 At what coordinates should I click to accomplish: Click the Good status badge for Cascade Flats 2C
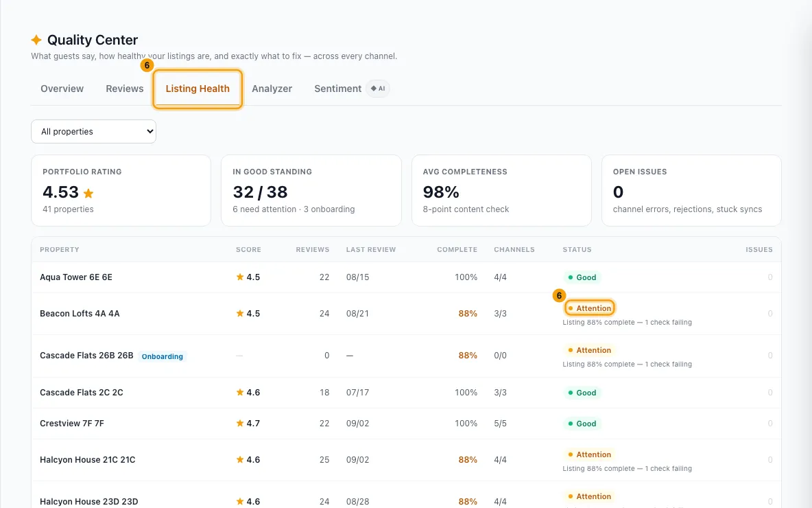tap(582, 393)
